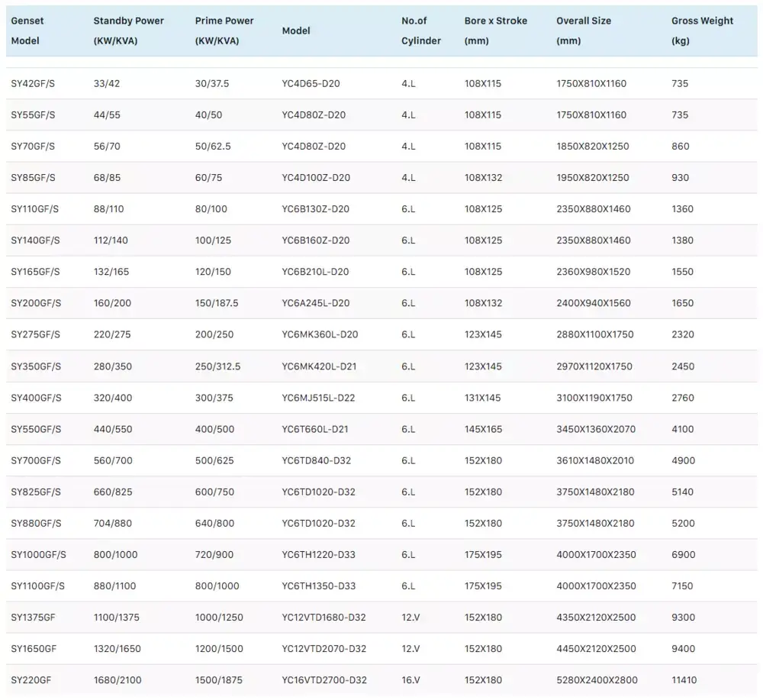Click engine model YC12VTD2070-D32

tap(324, 648)
